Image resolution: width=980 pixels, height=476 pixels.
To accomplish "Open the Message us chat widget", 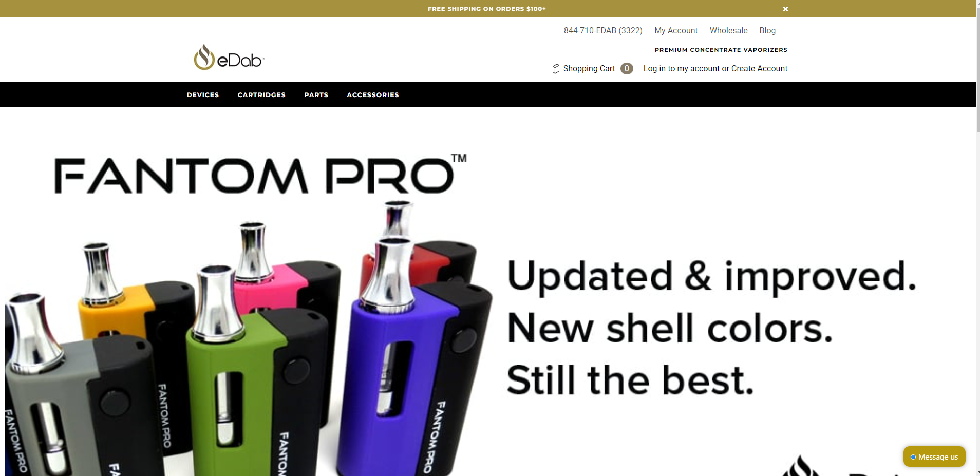I will coord(934,456).
